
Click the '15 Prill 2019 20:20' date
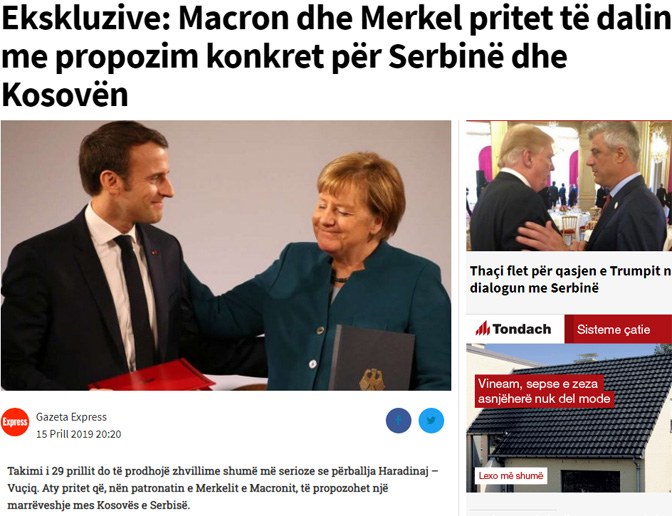[78, 434]
